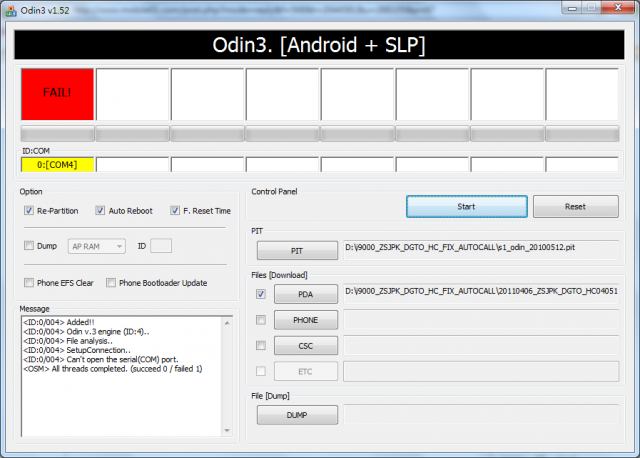Image resolution: width=640 pixels, height=458 pixels.
Task: Click the red FAIL! status box
Action: (x=58, y=94)
